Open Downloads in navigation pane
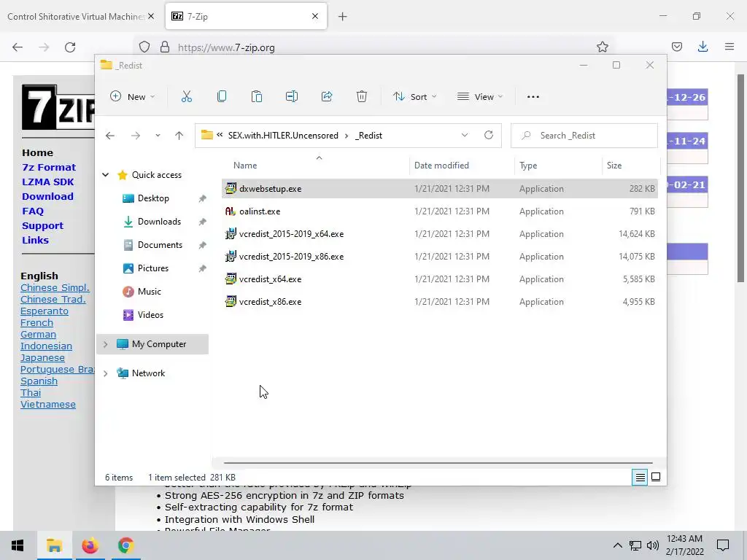Screen dimensions: 747x560 159,222
